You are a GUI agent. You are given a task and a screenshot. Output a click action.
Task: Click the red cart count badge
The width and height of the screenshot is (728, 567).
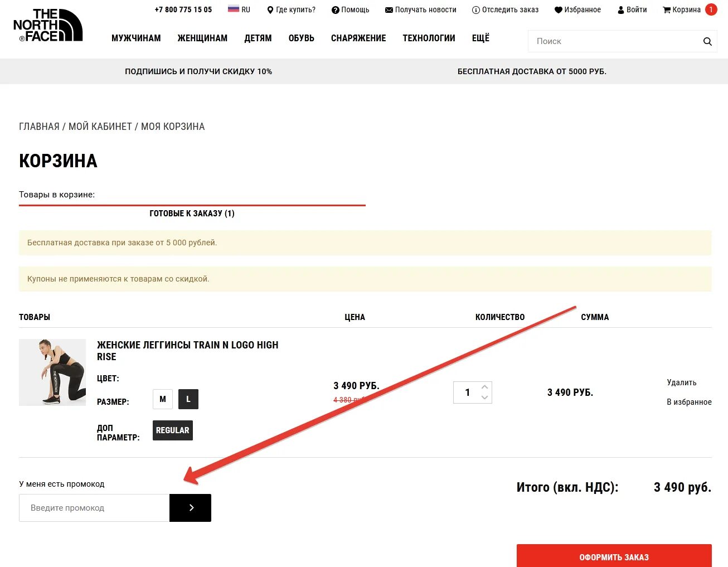click(711, 9)
